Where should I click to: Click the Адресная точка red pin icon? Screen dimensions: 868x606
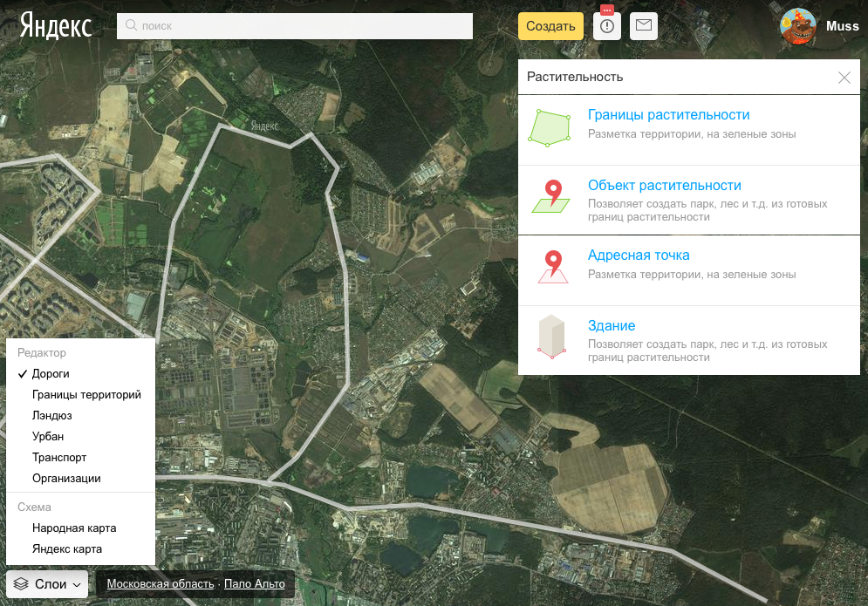tap(553, 267)
